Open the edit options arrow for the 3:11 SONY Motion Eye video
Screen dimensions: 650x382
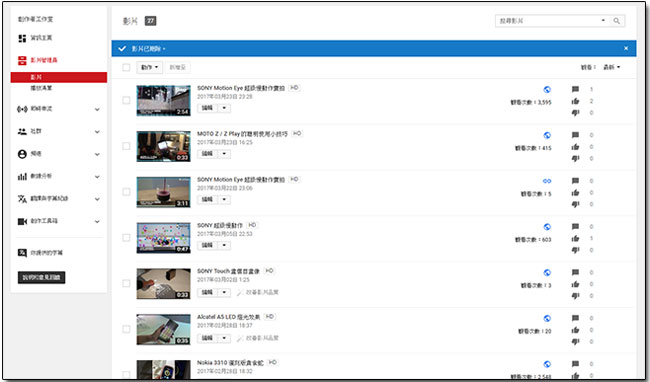(x=224, y=200)
